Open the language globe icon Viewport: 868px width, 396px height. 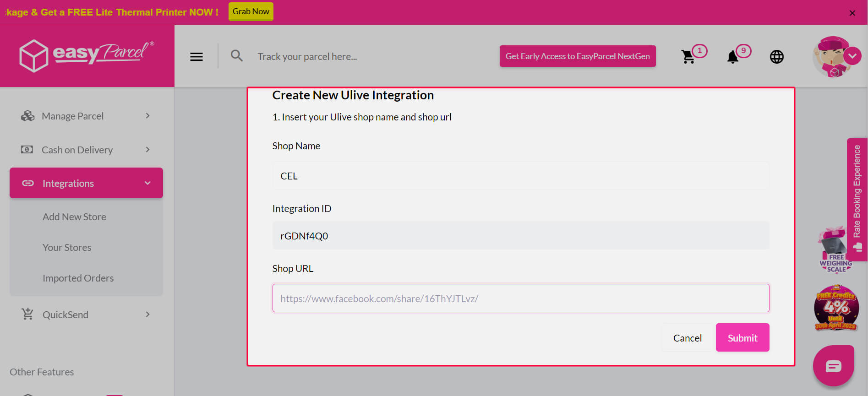tap(777, 57)
